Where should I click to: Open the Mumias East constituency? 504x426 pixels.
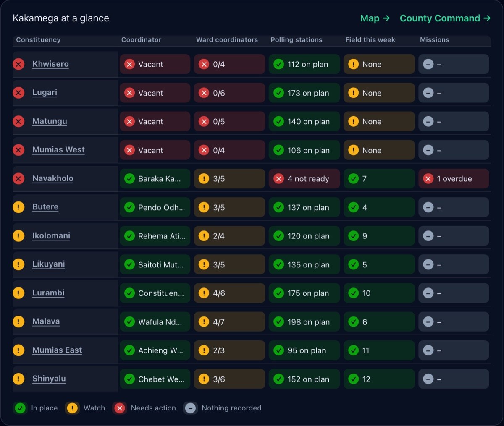(x=57, y=350)
